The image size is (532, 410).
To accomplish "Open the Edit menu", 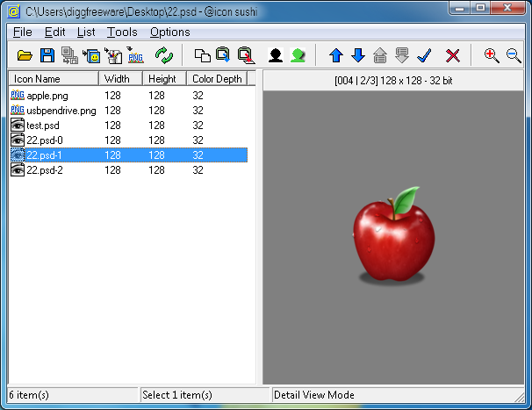I will [x=54, y=32].
